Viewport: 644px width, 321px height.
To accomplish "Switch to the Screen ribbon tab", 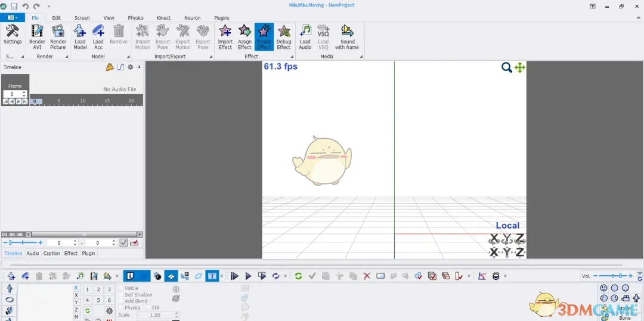I will (82, 18).
